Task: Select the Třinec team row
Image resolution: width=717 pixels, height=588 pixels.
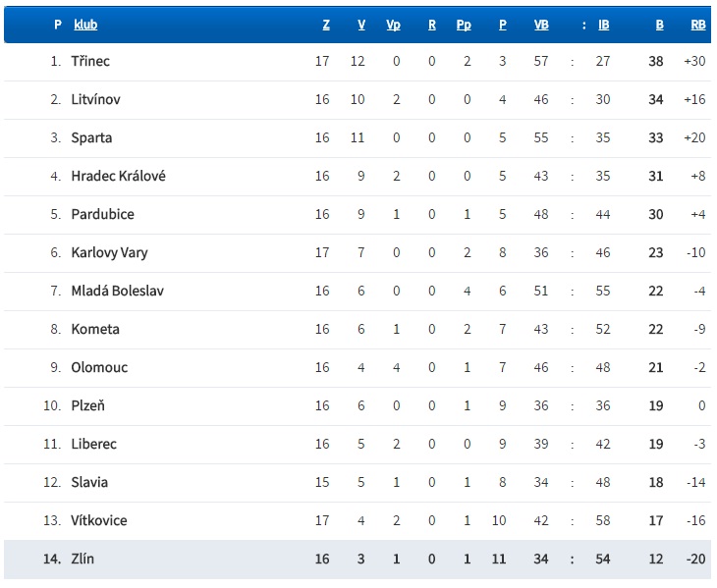Action: (x=358, y=62)
